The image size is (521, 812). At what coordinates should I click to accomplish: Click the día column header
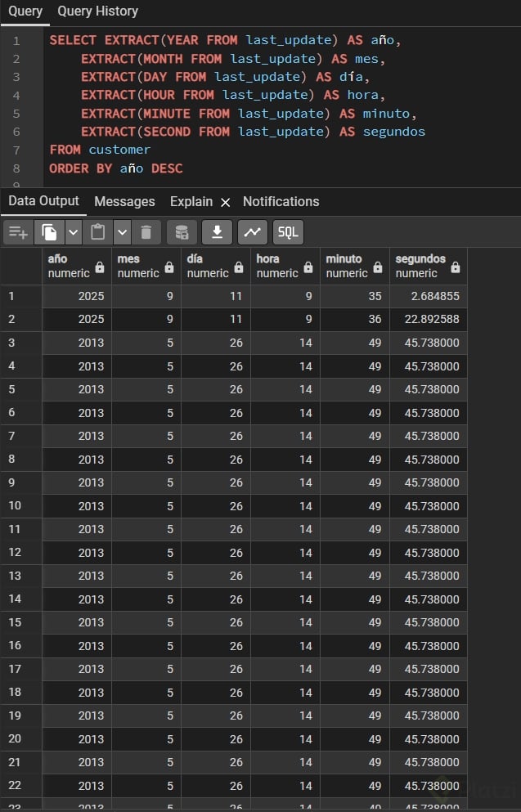pos(215,267)
